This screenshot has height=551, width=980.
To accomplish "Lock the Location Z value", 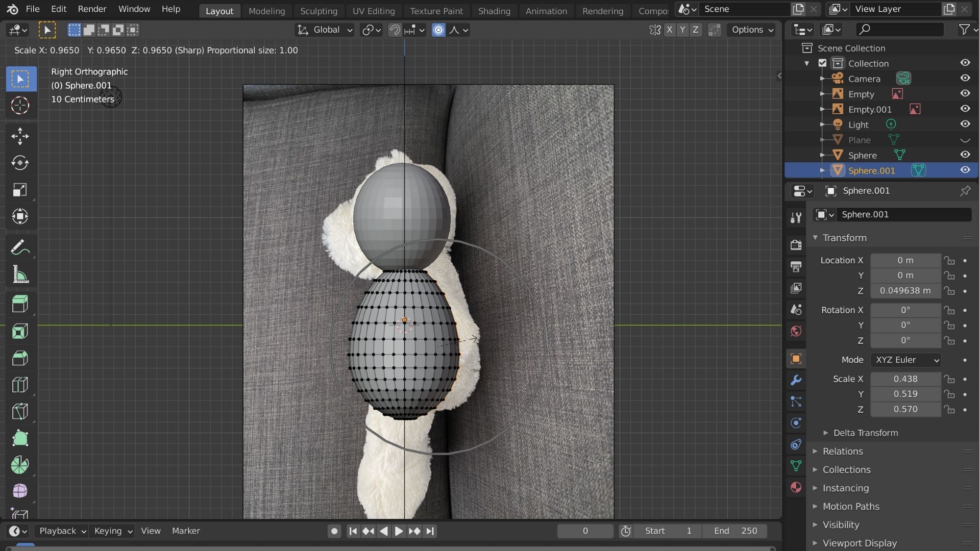I will coord(949,291).
